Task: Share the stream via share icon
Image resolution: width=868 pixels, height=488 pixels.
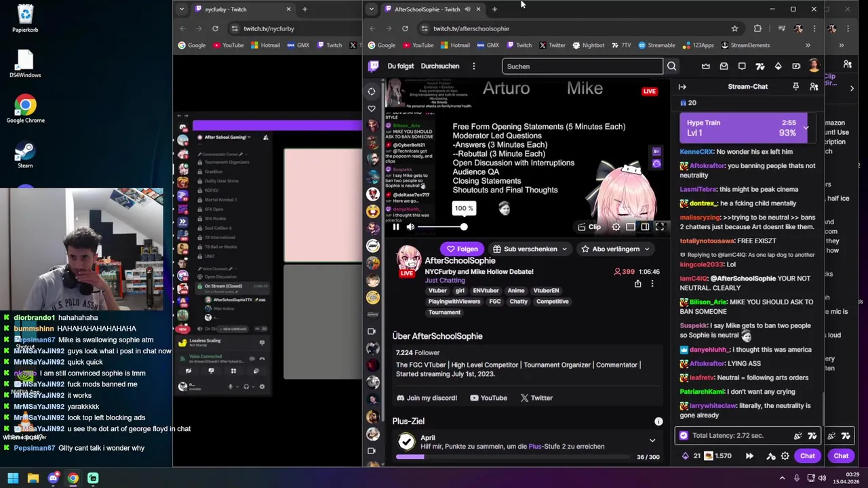Action: [637, 284]
